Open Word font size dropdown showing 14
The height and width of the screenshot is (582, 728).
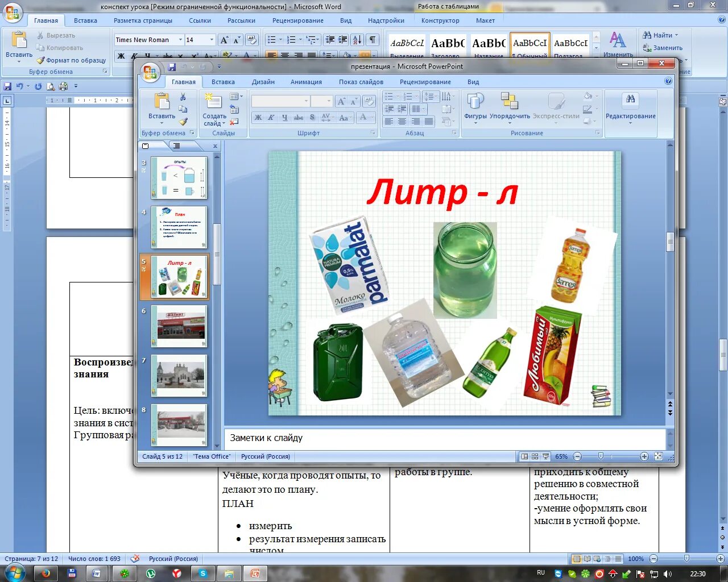(x=212, y=40)
